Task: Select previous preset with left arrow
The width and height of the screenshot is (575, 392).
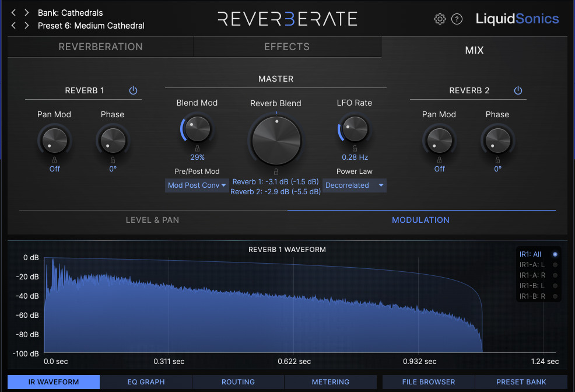Action: pos(13,26)
